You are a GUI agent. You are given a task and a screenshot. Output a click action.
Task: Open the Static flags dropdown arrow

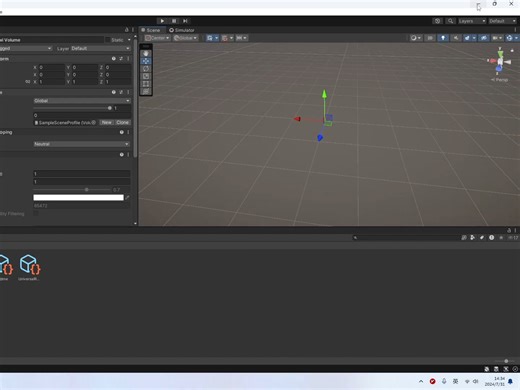point(129,40)
